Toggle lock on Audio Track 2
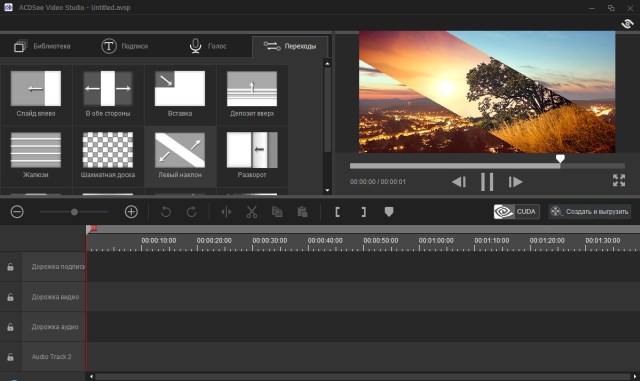640x381 pixels. click(x=10, y=356)
